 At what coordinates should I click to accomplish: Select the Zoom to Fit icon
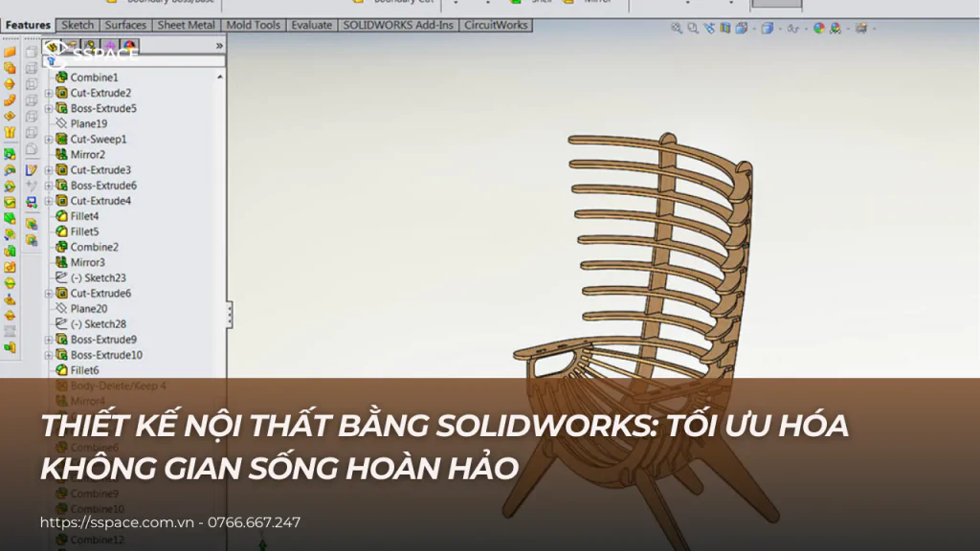pos(677,28)
